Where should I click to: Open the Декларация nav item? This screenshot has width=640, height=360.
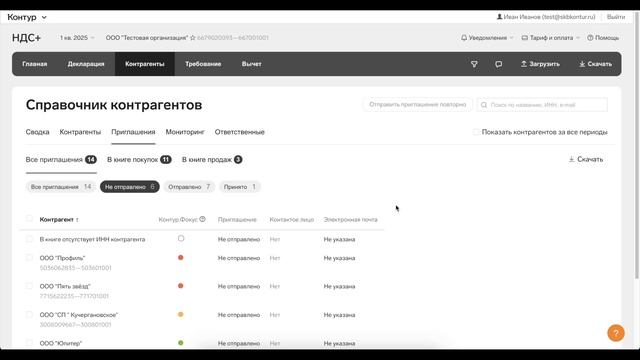click(x=86, y=64)
